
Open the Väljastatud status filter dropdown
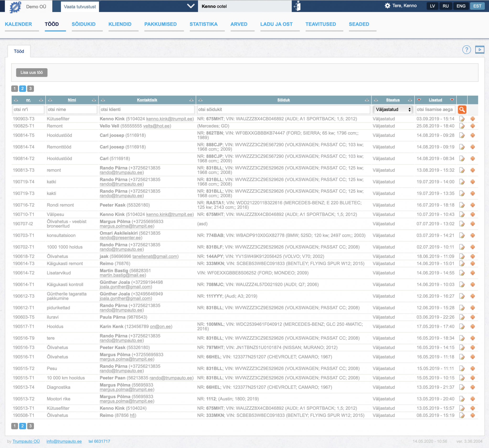tap(393, 110)
